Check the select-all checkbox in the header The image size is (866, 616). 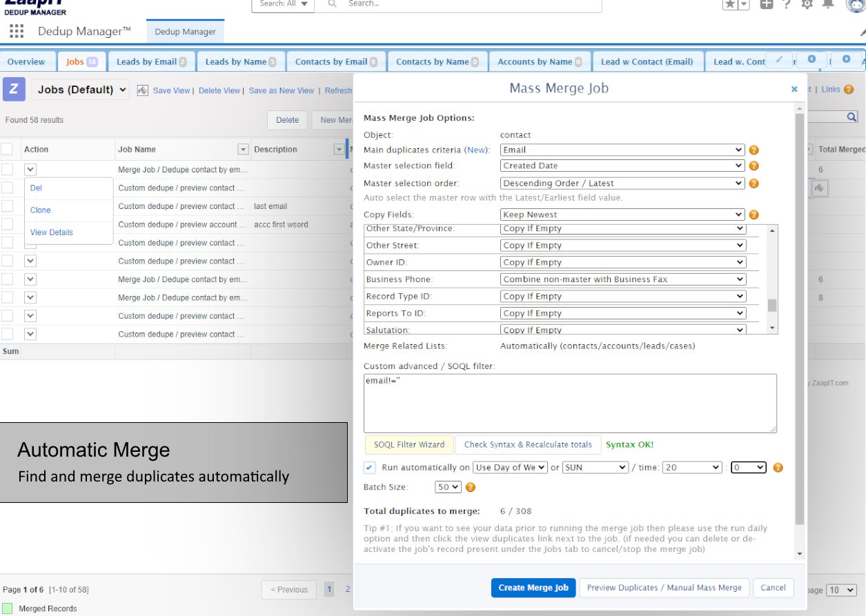(x=9, y=149)
